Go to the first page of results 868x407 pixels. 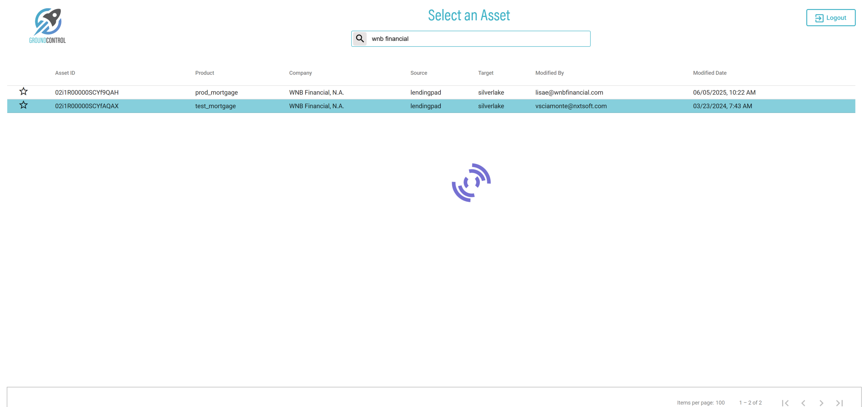[785, 402]
